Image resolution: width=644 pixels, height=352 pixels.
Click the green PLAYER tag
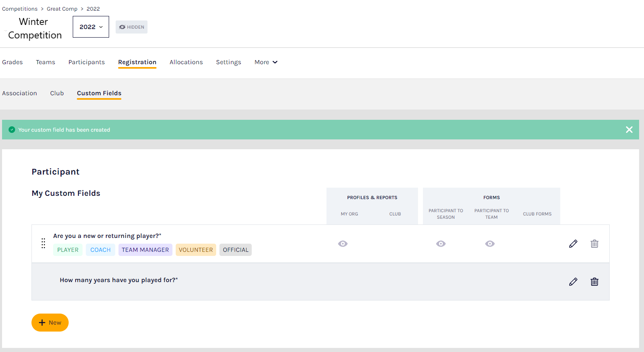68,250
